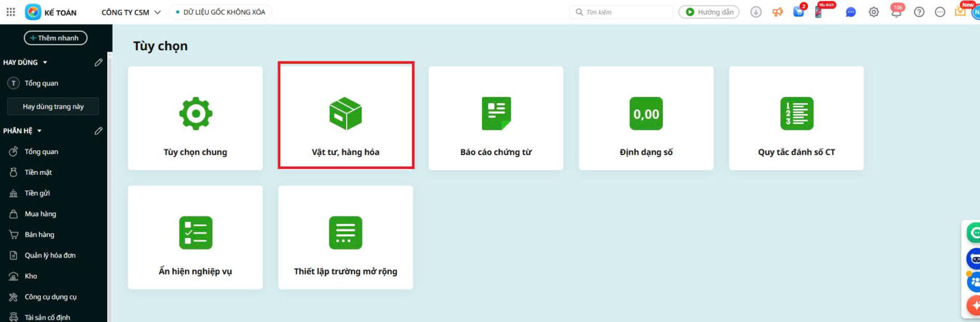Open the shopping cart icon
Image resolution: width=980 pixels, height=322 pixels.
(798, 12)
